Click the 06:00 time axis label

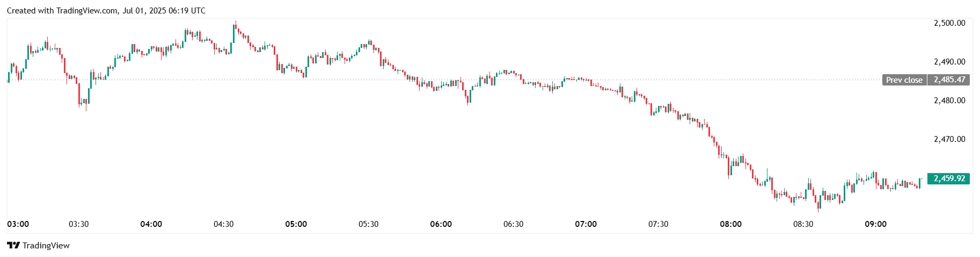tap(441, 224)
